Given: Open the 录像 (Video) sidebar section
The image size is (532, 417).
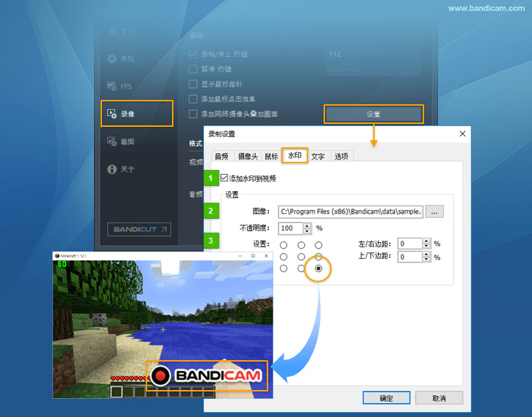Looking at the screenshot, I should point(136,114).
